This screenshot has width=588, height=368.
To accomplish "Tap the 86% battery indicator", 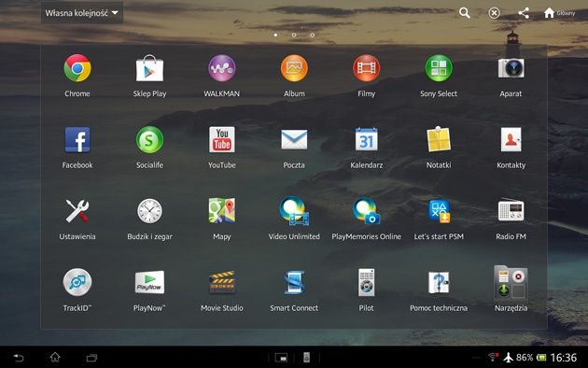I will coord(531,358).
